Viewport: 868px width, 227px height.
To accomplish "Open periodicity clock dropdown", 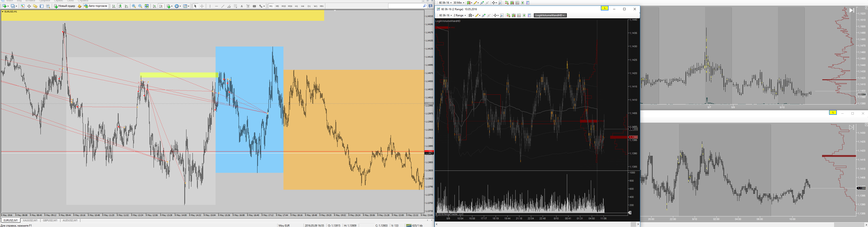I will [180, 6].
